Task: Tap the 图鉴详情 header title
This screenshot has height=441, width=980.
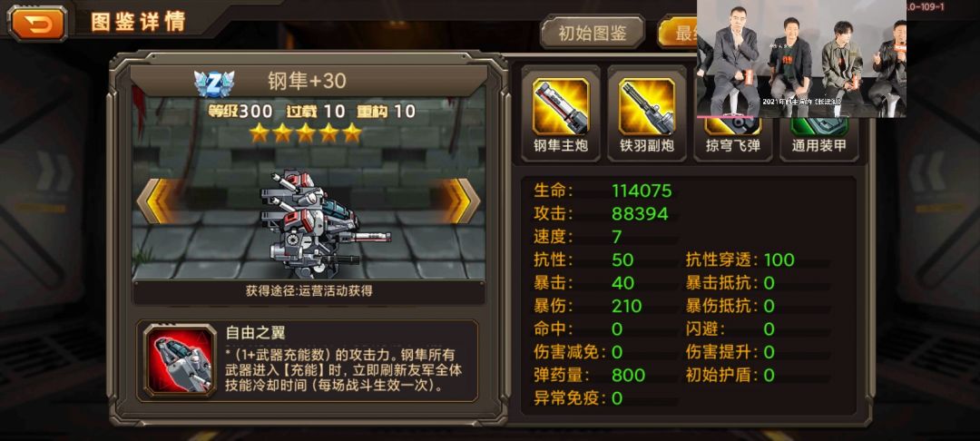Action: [x=139, y=23]
